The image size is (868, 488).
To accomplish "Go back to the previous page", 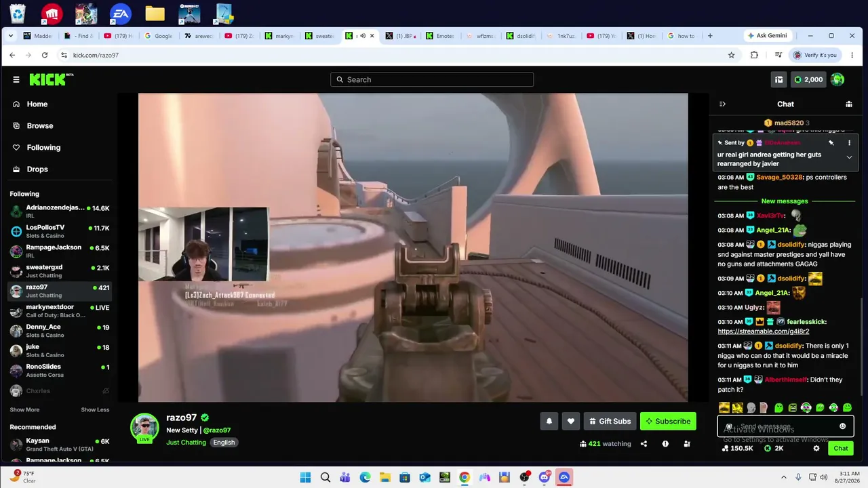I will (12, 55).
